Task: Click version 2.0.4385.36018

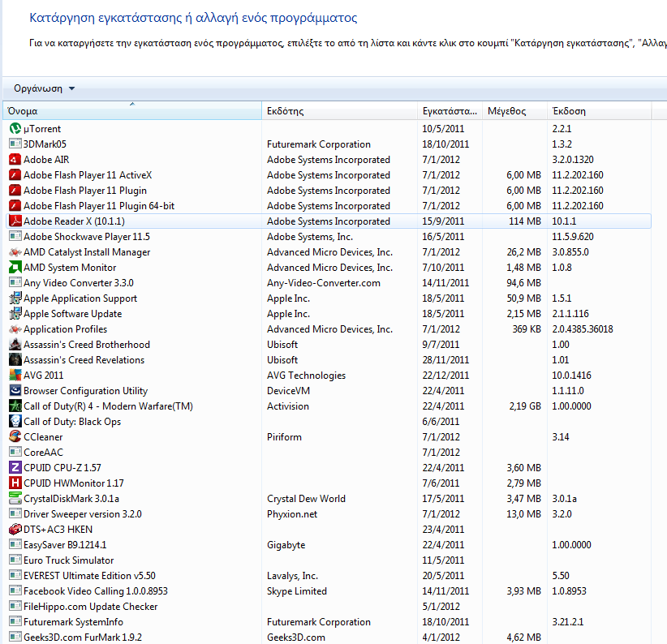Action: [x=583, y=329]
